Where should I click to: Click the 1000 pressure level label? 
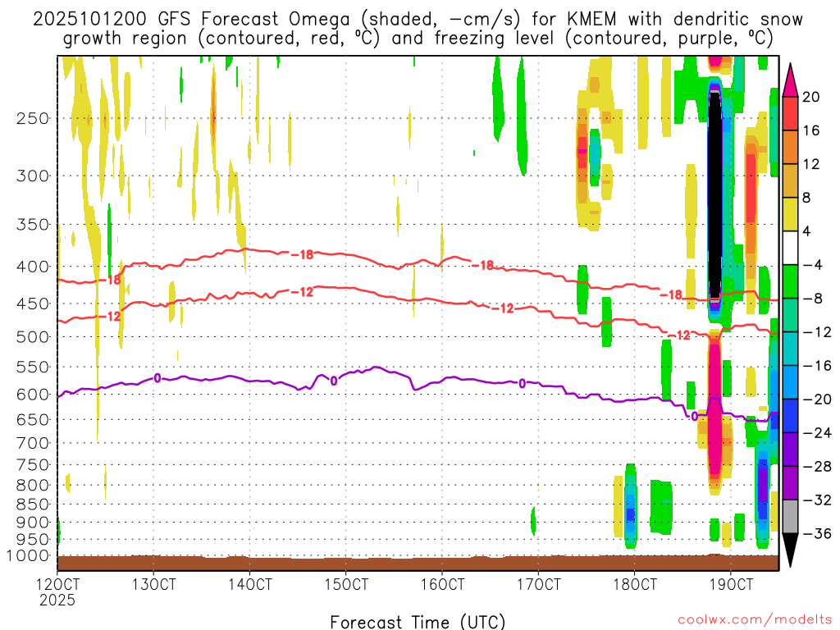tap(29, 556)
